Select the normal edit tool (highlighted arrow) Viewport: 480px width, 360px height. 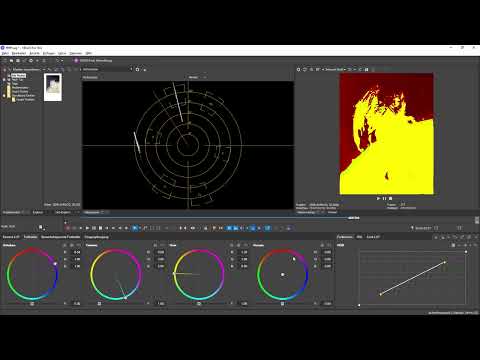click(134, 228)
